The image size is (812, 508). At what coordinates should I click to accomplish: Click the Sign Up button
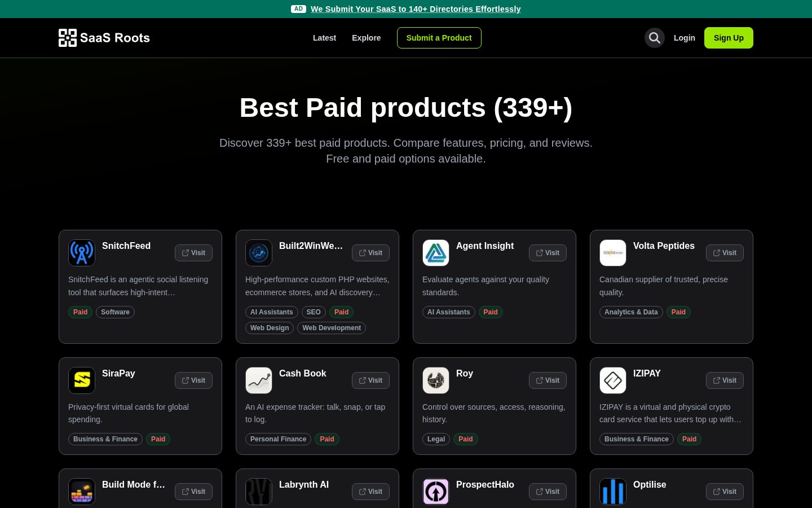coord(729,38)
